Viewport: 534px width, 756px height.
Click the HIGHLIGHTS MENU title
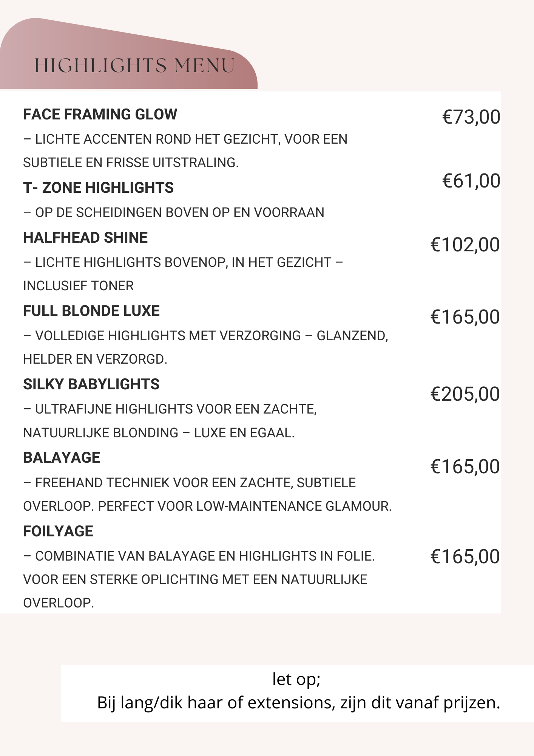[134, 66]
